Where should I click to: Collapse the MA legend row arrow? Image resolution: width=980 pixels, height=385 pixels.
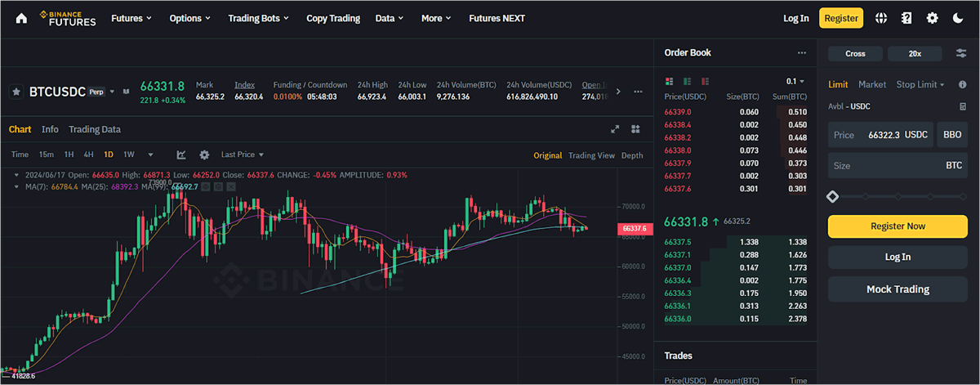point(17,186)
